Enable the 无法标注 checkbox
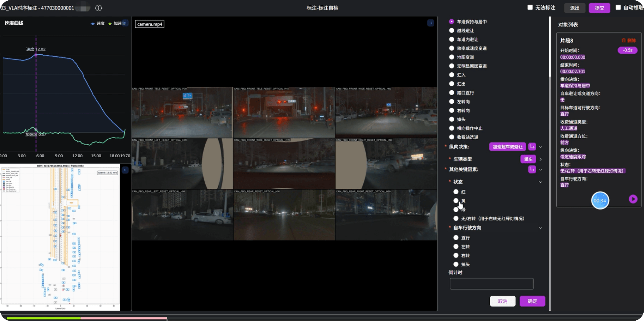 (x=530, y=8)
